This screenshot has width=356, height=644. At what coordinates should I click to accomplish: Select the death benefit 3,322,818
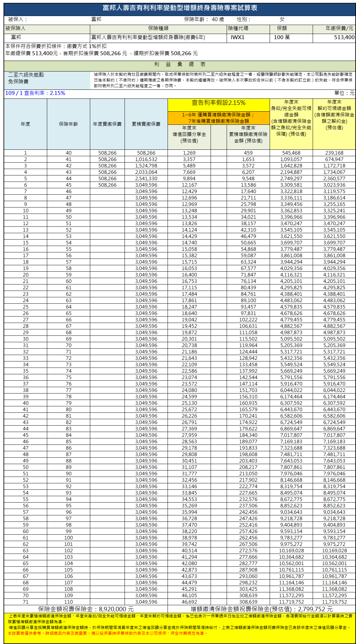[291, 191]
